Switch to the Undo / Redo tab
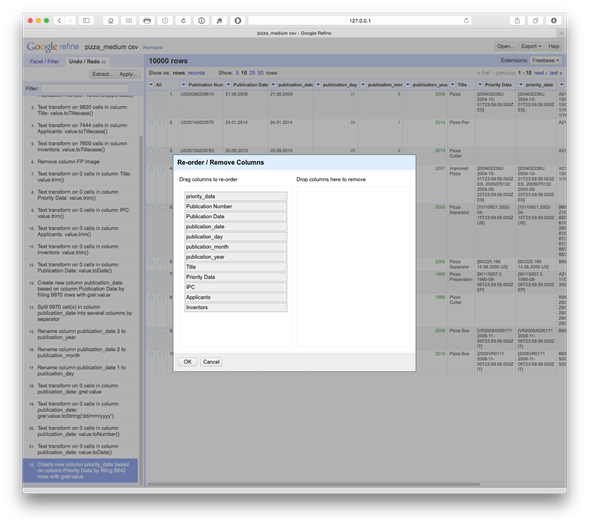Viewport: 589px width, 526px height. tap(87, 61)
